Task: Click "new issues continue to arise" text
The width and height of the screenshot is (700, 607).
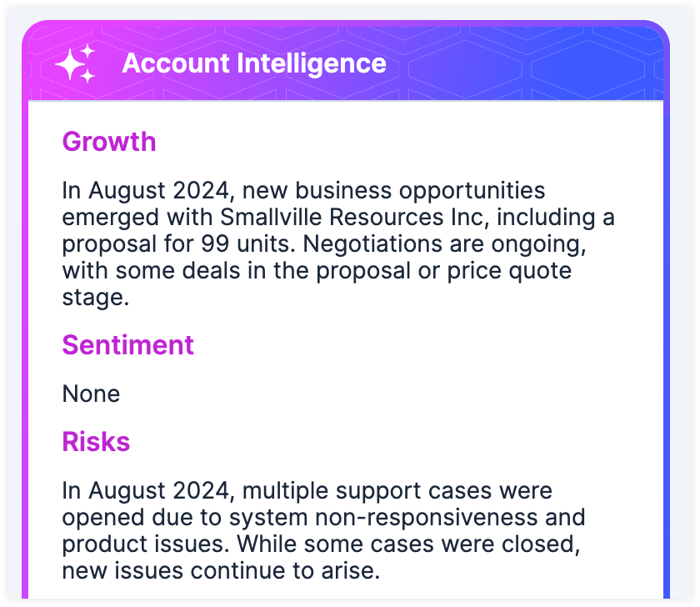Action: (221, 571)
